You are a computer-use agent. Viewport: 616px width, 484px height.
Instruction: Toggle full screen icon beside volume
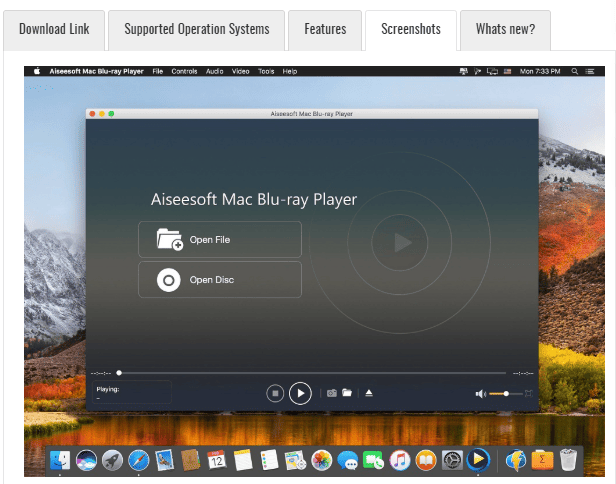click(529, 393)
